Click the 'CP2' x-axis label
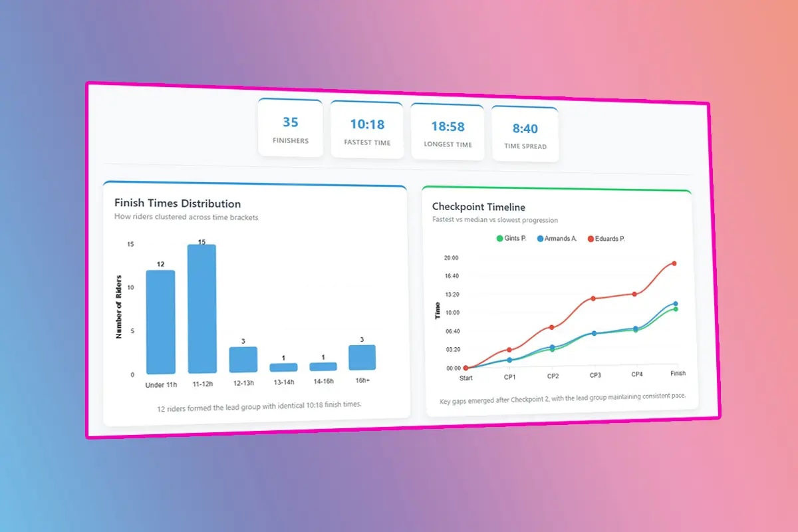The image size is (798, 532). (553, 376)
